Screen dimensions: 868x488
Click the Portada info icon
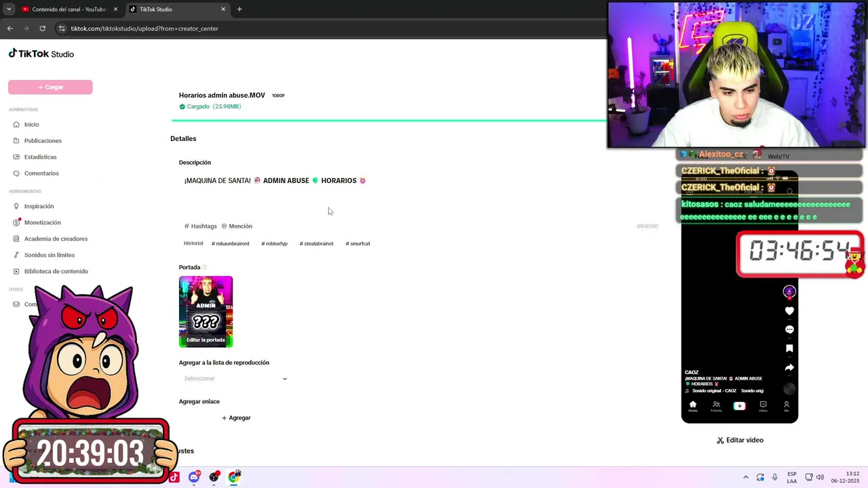[205, 268]
